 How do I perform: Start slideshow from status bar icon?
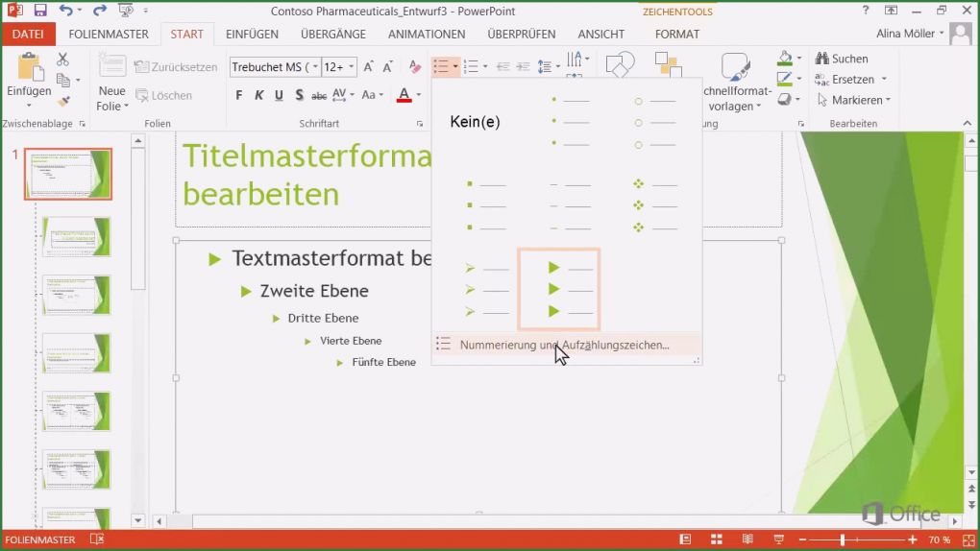pos(779,539)
